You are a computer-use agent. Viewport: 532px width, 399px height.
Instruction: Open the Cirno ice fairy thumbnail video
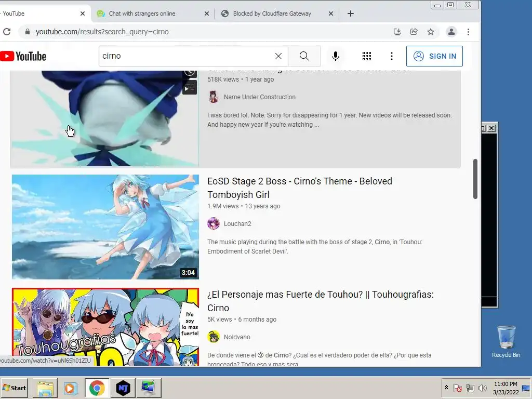click(105, 118)
